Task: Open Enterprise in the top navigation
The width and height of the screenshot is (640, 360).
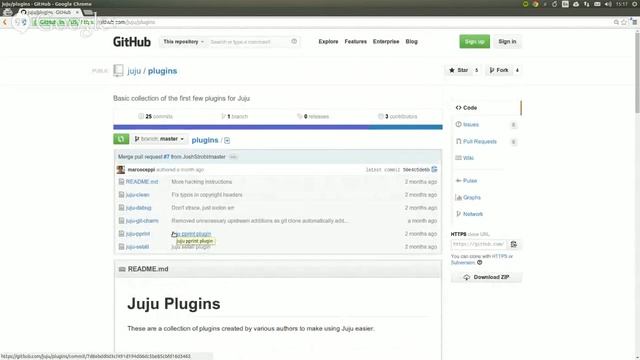Action: pos(386,42)
